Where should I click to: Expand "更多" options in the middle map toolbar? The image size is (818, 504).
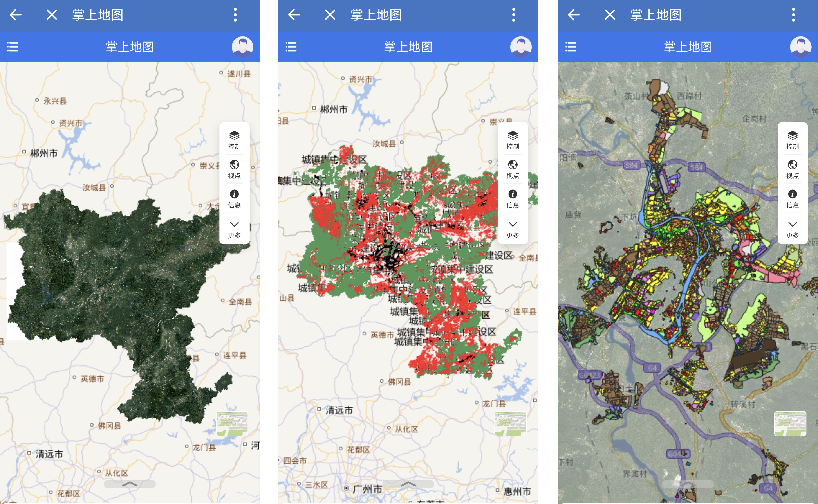513,229
